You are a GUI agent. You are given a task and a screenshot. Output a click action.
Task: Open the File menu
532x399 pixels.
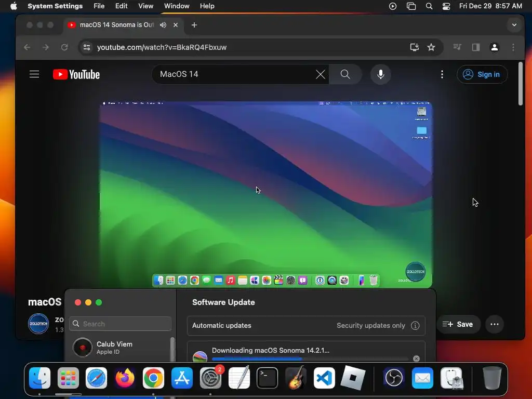click(99, 6)
